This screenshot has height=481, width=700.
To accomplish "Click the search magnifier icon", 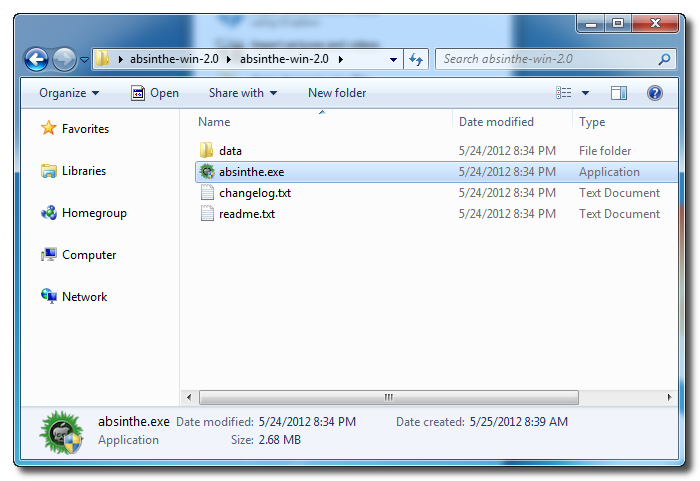I will (x=664, y=59).
